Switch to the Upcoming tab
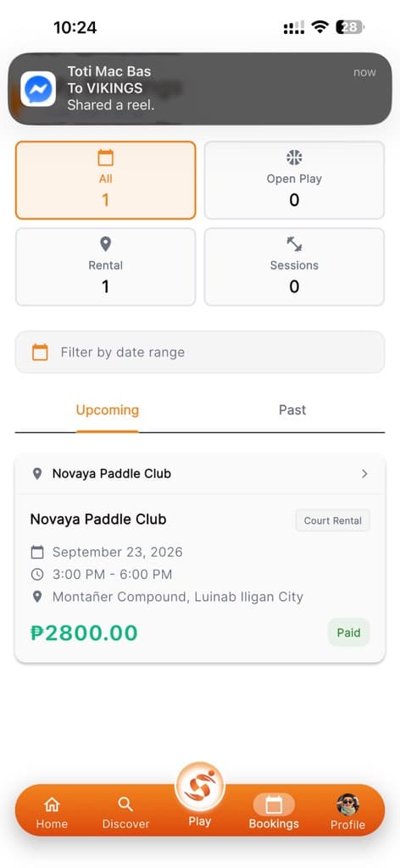 [x=108, y=410]
